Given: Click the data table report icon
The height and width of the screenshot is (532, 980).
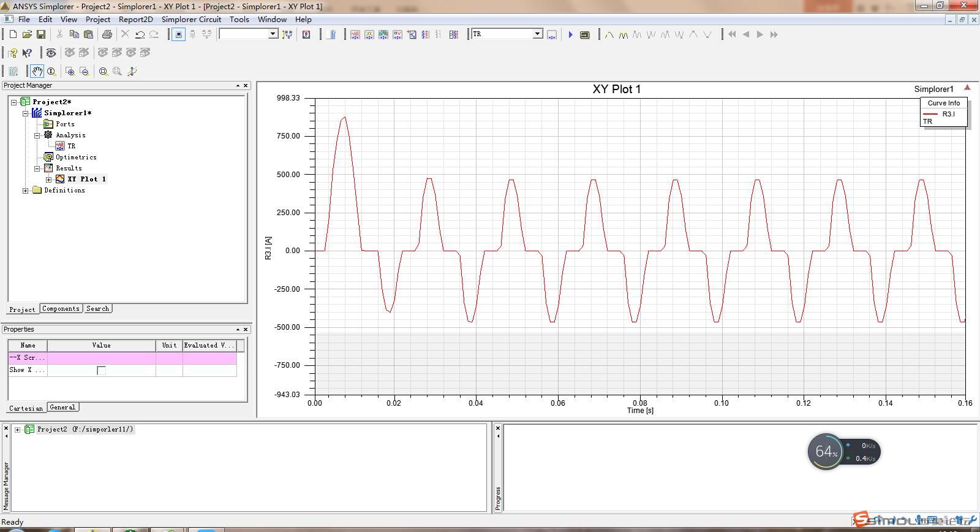Looking at the screenshot, I should [x=398, y=34].
